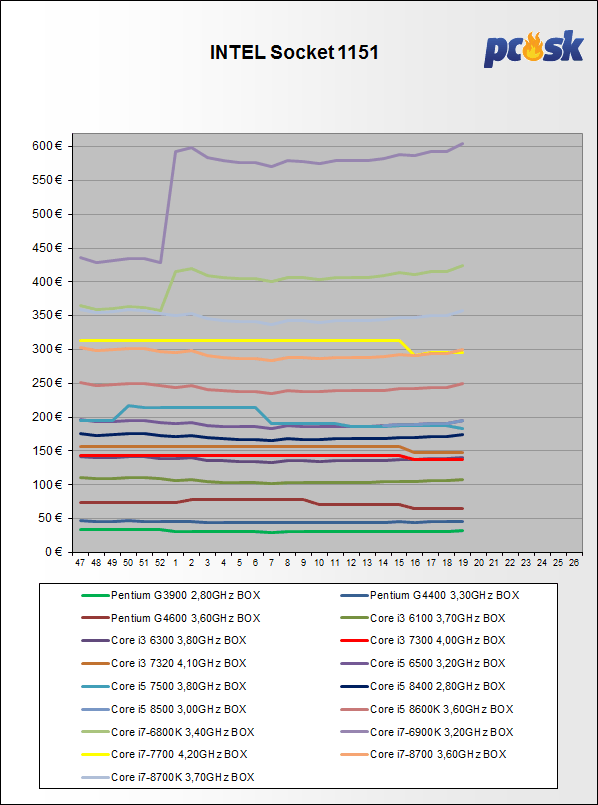Click the 450 € y-axis label
Viewport: 598px width, 805px height.
47,248
